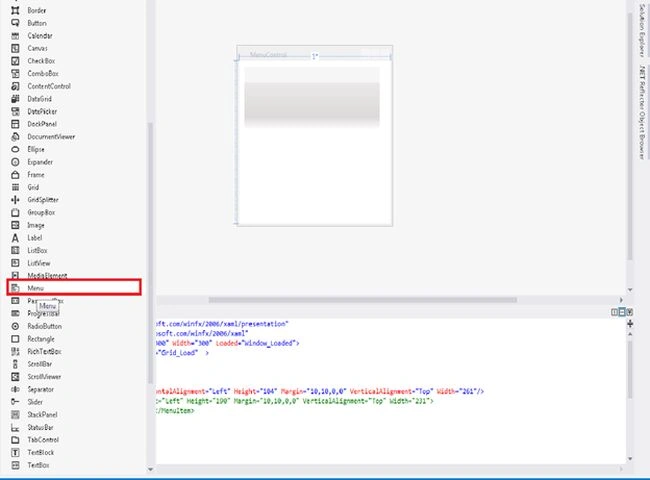Choose the Ellipse shape icon
The height and width of the screenshot is (480, 650).
tap(15, 149)
